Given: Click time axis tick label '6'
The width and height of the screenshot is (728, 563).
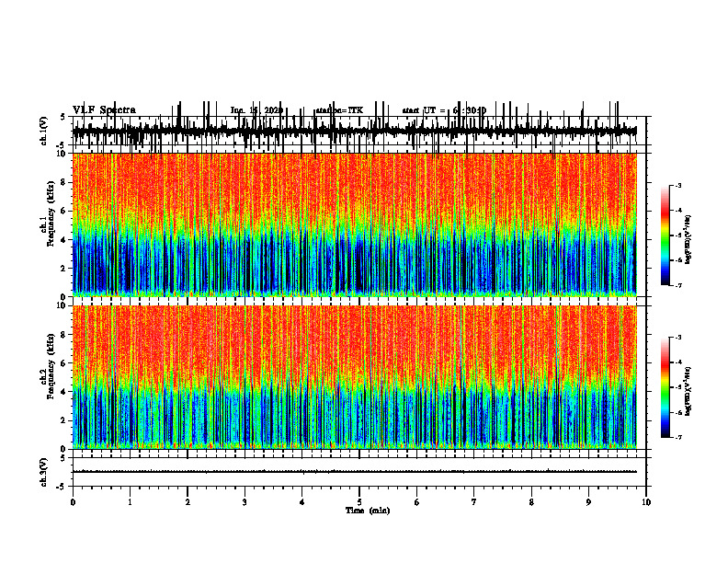Looking at the screenshot, I should (x=416, y=502).
